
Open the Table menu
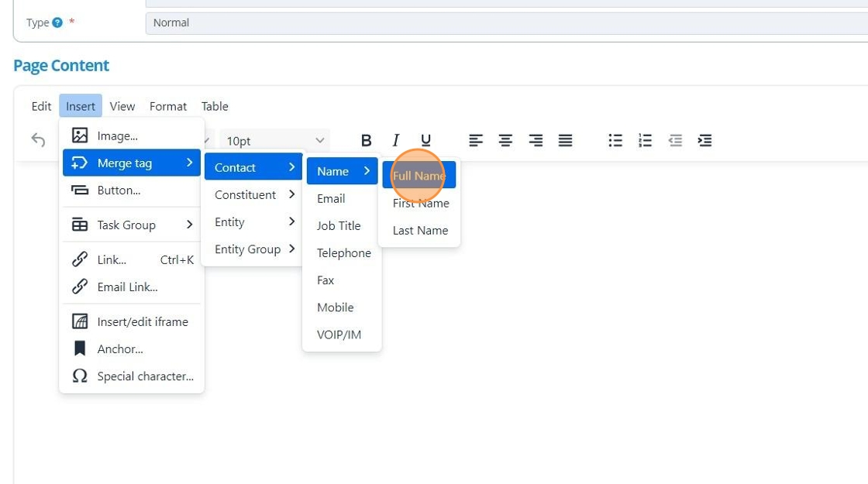215,106
